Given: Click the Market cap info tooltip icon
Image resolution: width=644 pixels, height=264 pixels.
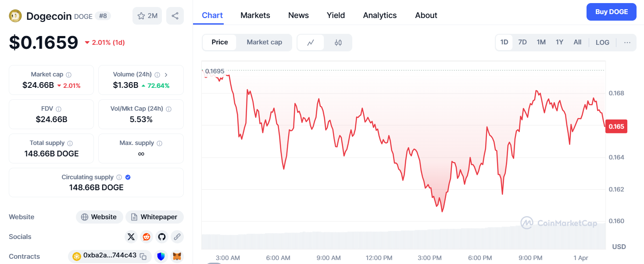Looking at the screenshot, I should pos(69,75).
